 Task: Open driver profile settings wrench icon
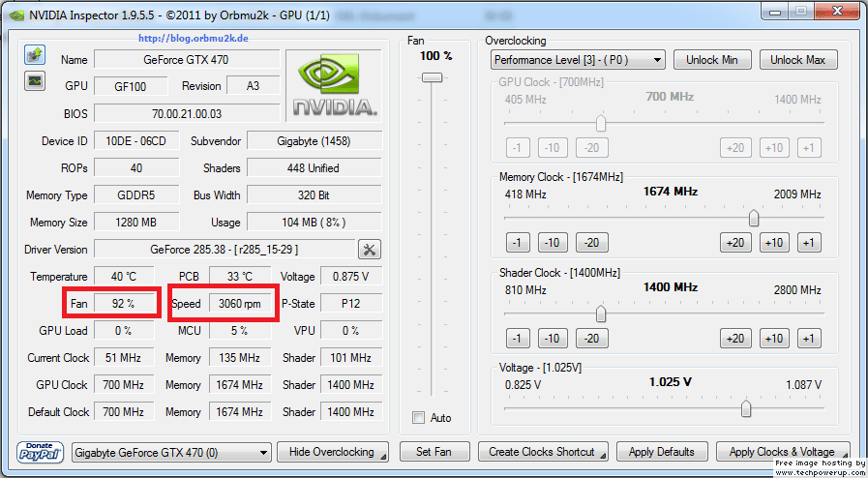tap(370, 250)
